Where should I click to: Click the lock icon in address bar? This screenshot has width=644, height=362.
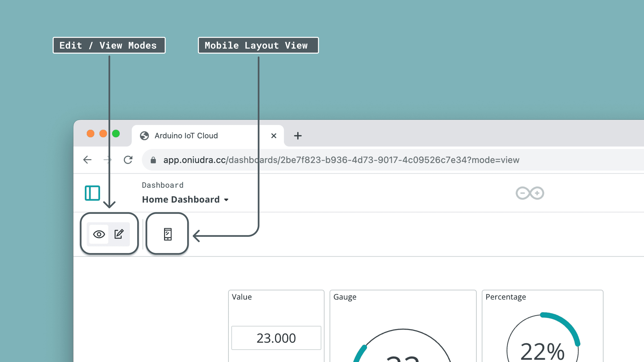153,160
